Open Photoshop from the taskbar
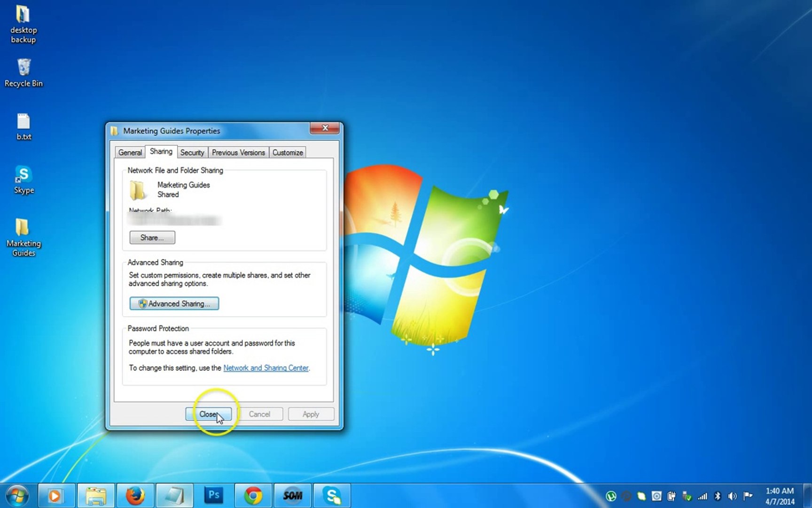This screenshot has height=508, width=812. coord(214,496)
